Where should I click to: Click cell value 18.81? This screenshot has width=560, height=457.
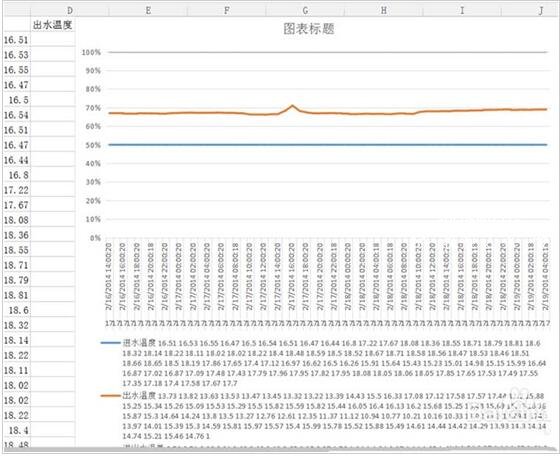[x=16, y=295]
